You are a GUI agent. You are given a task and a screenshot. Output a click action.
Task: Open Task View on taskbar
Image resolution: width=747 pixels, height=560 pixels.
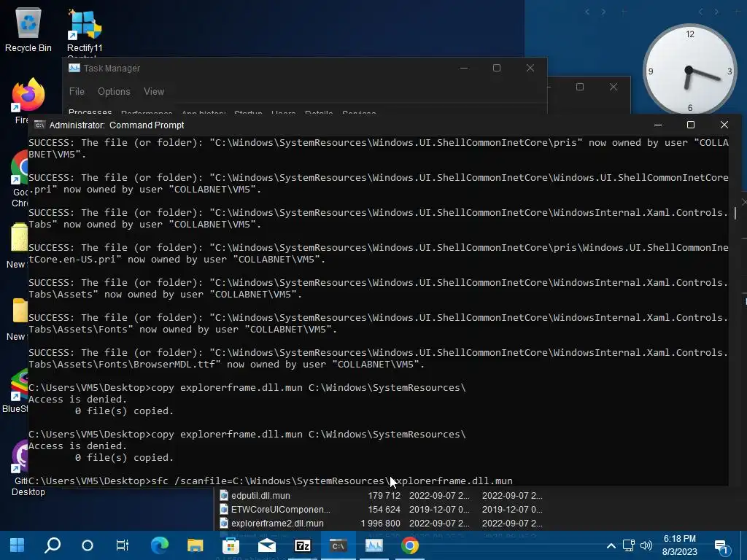[x=123, y=545]
